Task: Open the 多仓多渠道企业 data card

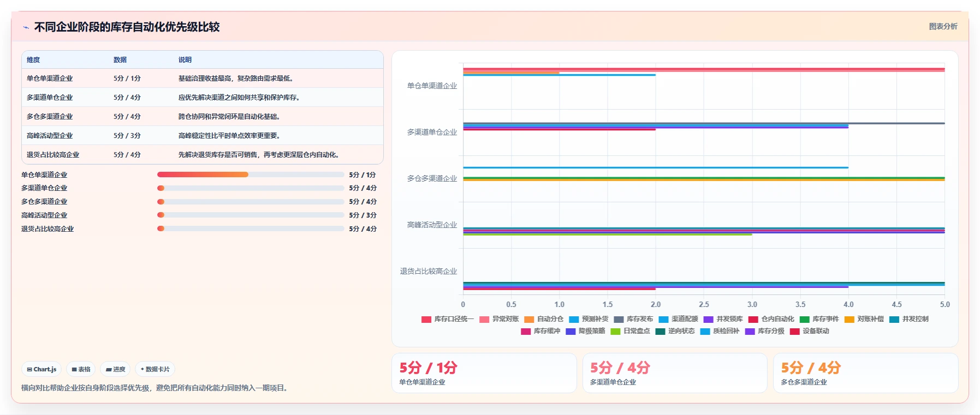Action: pos(866,373)
